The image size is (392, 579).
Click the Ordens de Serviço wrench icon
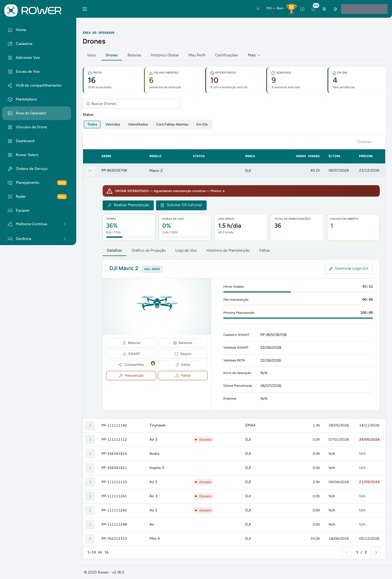coord(10,169)
